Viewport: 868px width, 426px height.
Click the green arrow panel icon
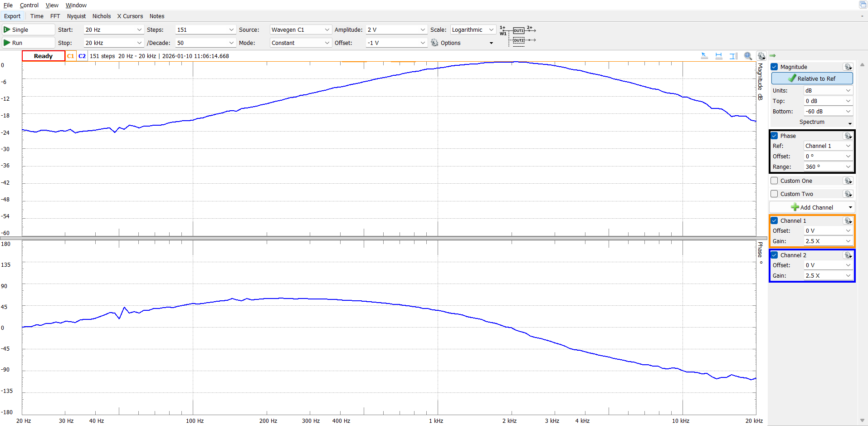point(773,55)
